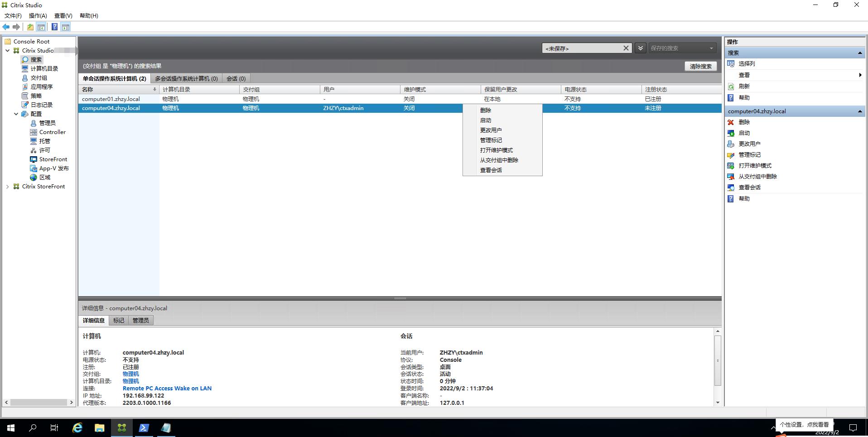Open the 操作(A) menu
868x437 pixels.
38,15
